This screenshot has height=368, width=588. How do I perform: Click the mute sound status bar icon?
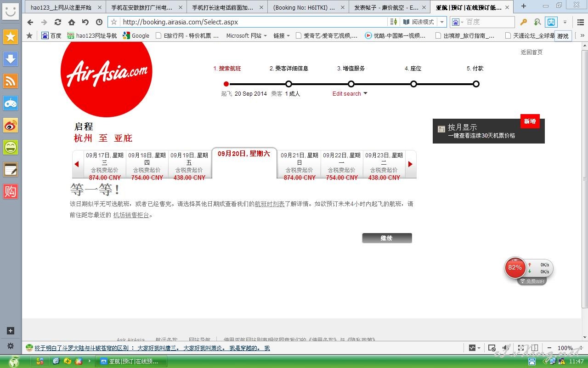[x=506, y=348]
